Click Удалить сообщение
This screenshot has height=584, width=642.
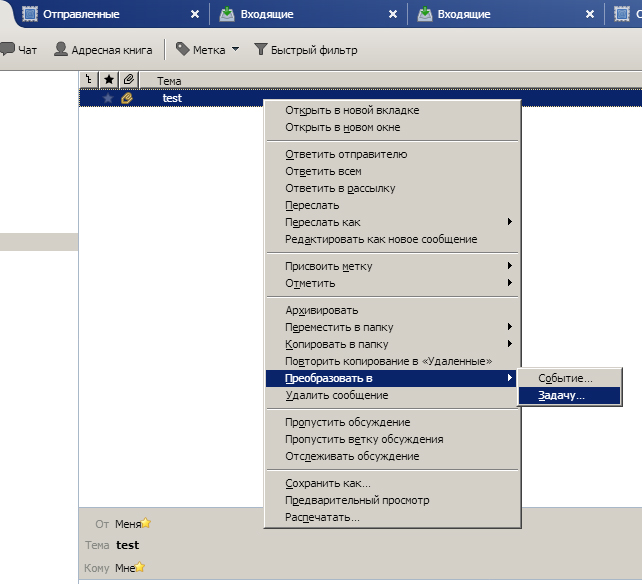[x=392, y=396]
